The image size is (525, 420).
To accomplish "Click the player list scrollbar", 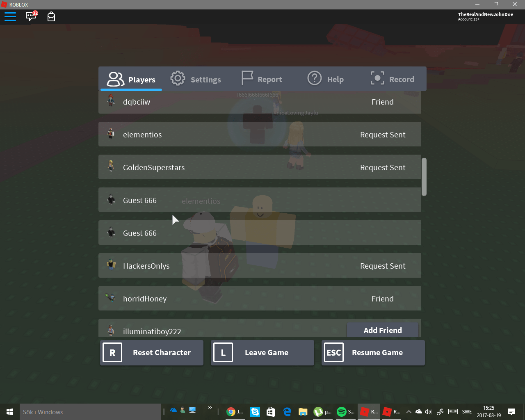I will tap(424, 176).
